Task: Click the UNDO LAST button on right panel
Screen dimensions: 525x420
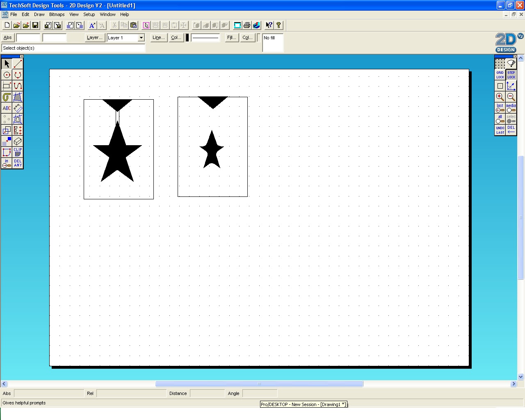Action: [500, 130]
